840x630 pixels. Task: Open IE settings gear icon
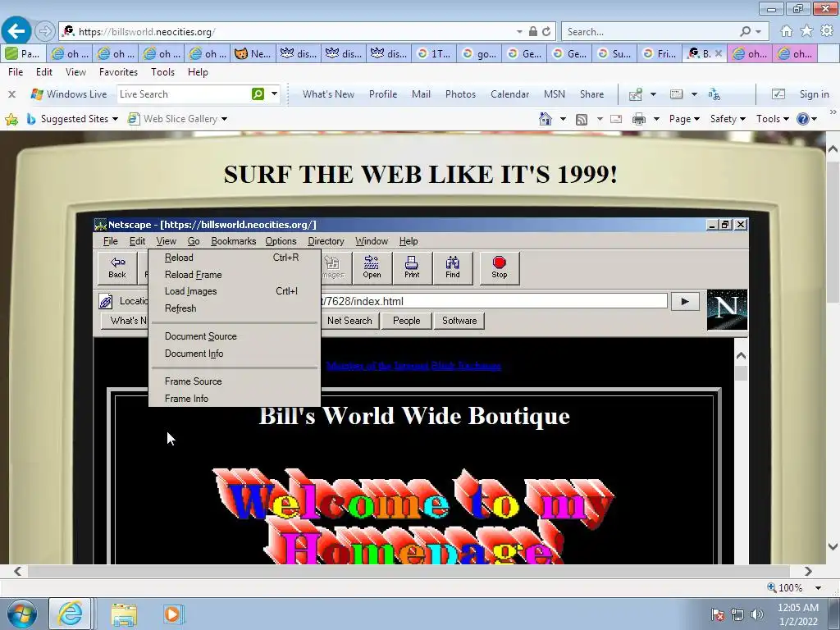click(827, 31)
